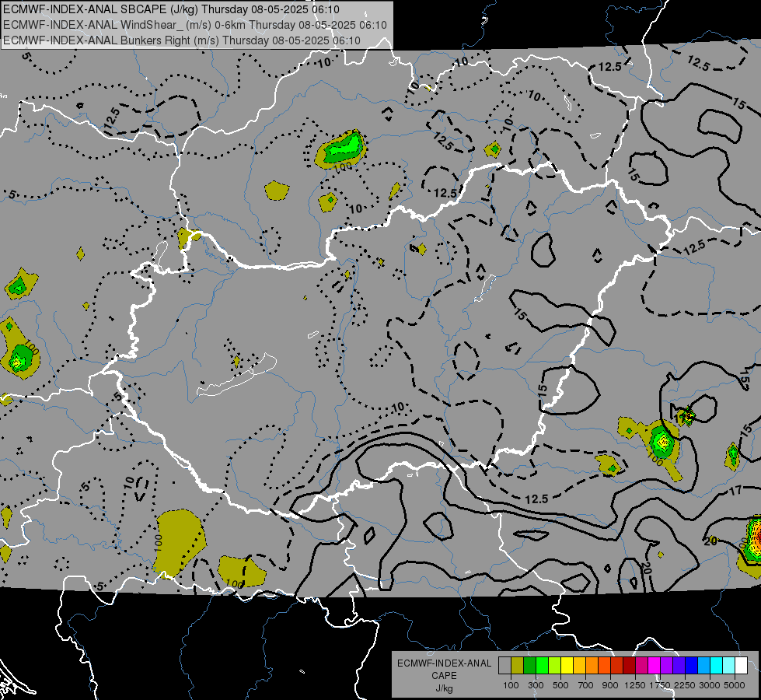
Task: Select the bright green CAPE legend swatch
Action: (542, 665)
